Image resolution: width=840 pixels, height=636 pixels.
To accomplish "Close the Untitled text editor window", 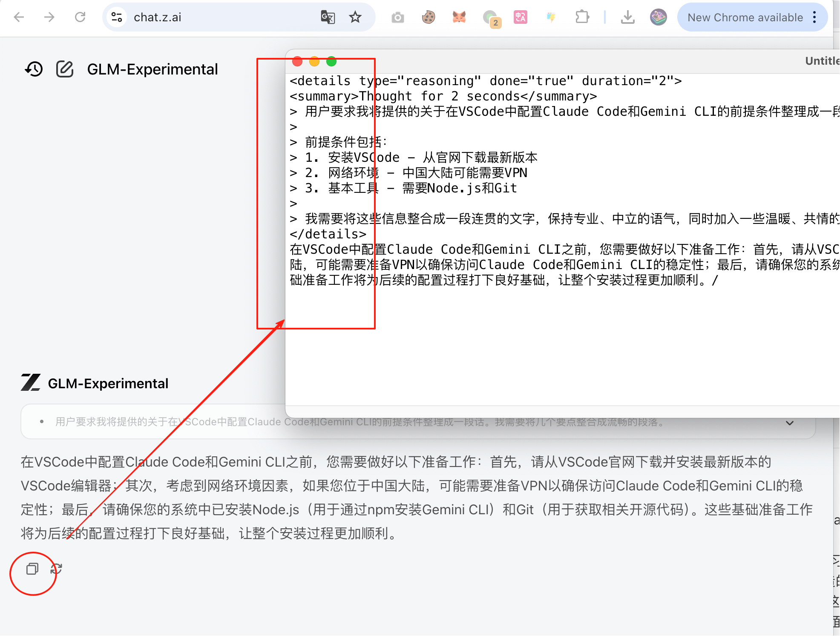I will tap(297, 62).
